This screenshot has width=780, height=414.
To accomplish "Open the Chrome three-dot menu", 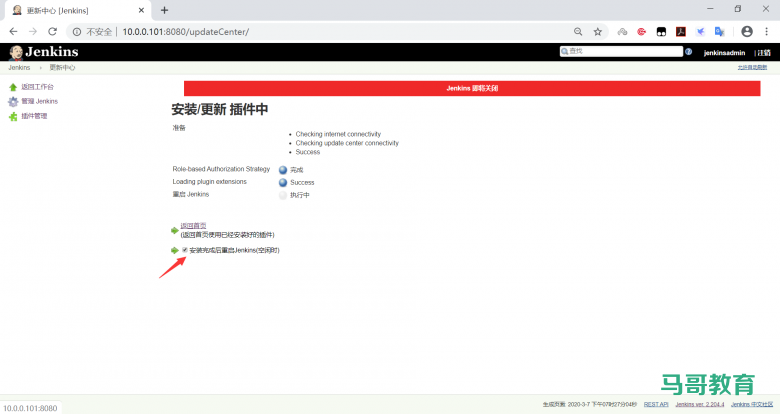I will click(x=766, y=31).
